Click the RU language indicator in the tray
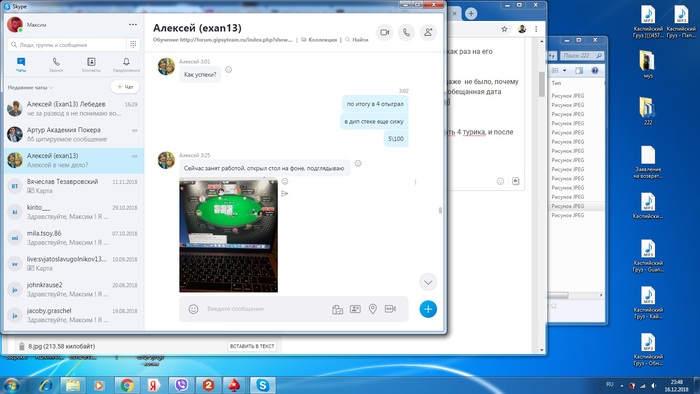The width and height of the screenshot is (700, 394). click(610, 384)
